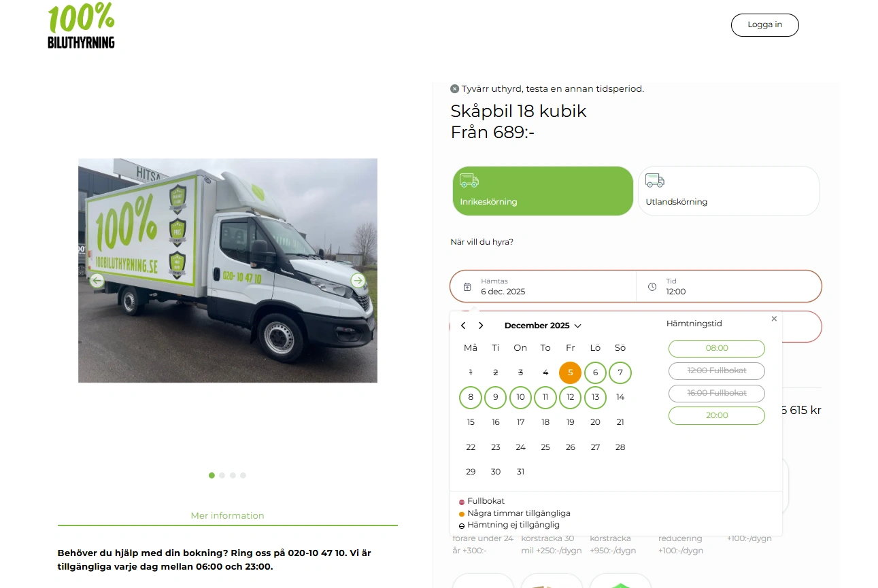Screen dimensions: 878x588
Task: Close the date picker popup
Action: (774, 319)
